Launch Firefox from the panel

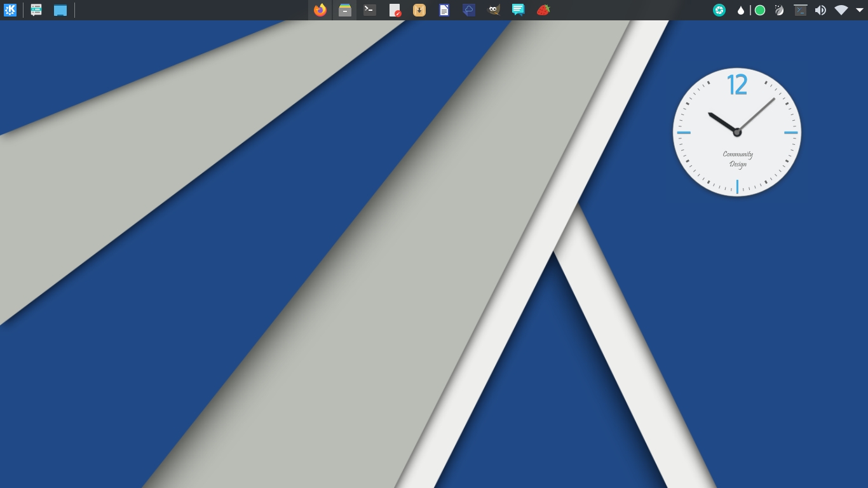click(320, 10)
